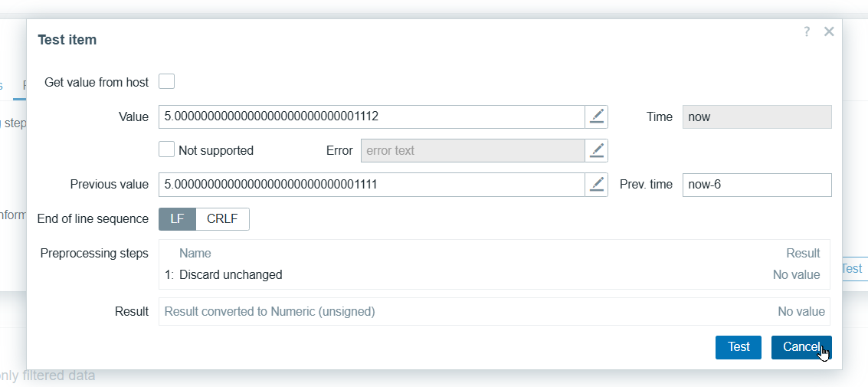The image size is (868, 387).
Task: Click the pencil icon beside Previous value
Action: click(x=597, y=185)
